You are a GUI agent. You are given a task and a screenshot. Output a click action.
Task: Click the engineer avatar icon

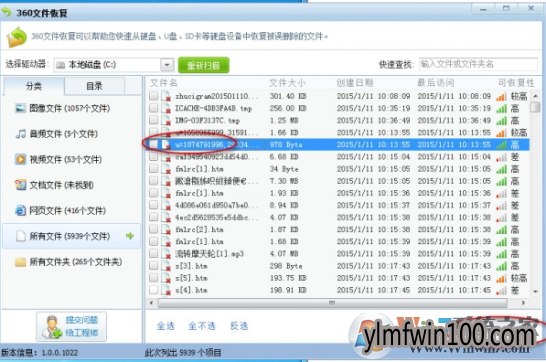pyautogui.click(x=52, y=327)
